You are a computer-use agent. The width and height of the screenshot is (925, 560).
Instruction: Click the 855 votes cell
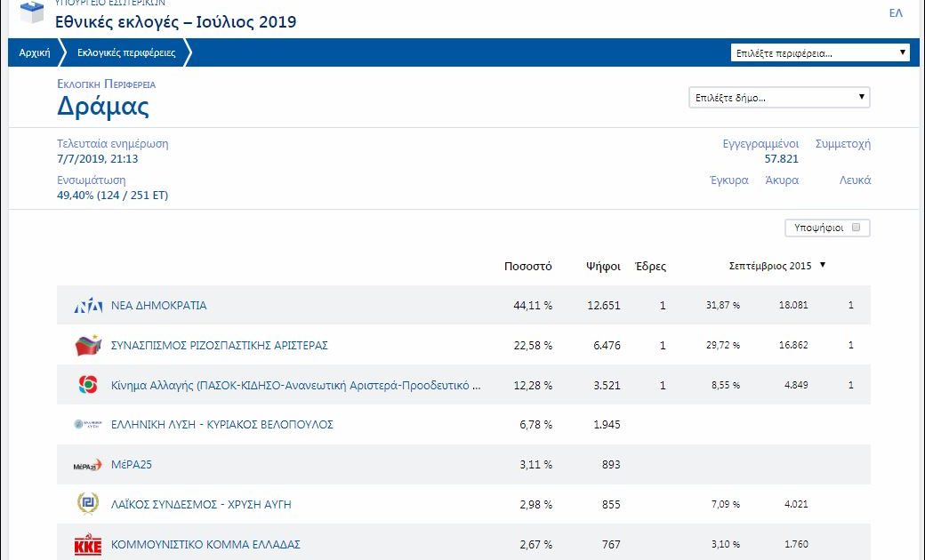click(x=611, y=505)
